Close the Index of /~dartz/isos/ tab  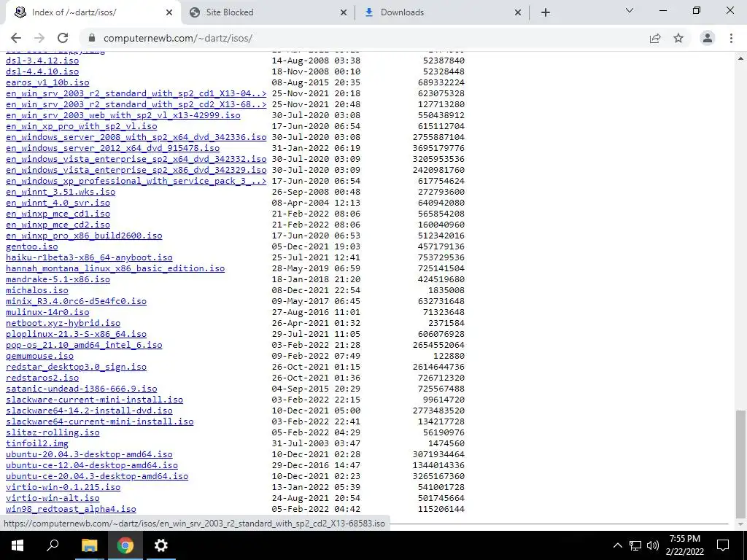[x=169, y=13]
